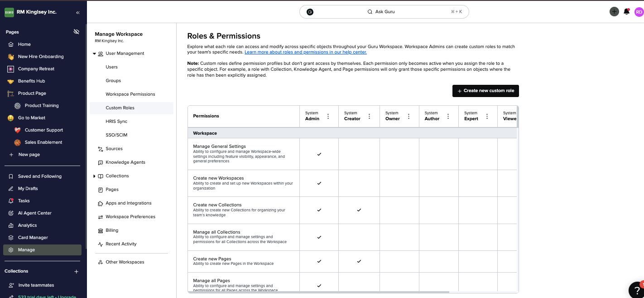
Task: Open help center roles and permissions link
Action: [306, 52]
